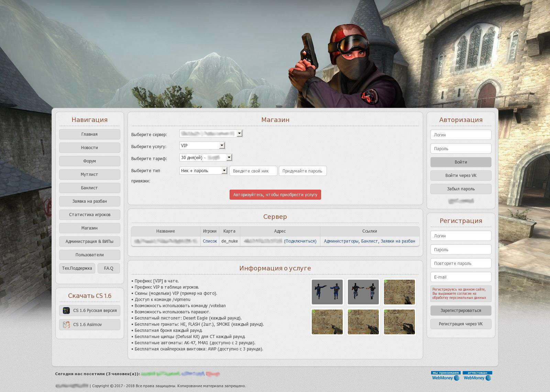Open the top-row desert gameplay screenshot thumbnail
The height and width of the screenshot is (392, 550).
tap(399, 292)
